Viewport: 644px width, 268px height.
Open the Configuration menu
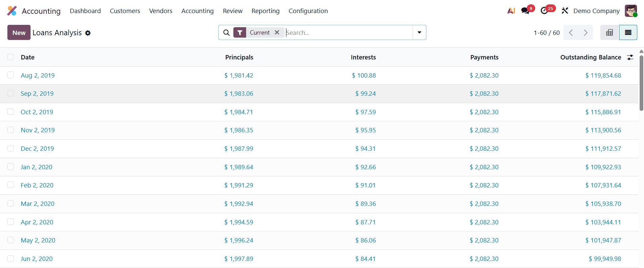[x=308, y=11]
